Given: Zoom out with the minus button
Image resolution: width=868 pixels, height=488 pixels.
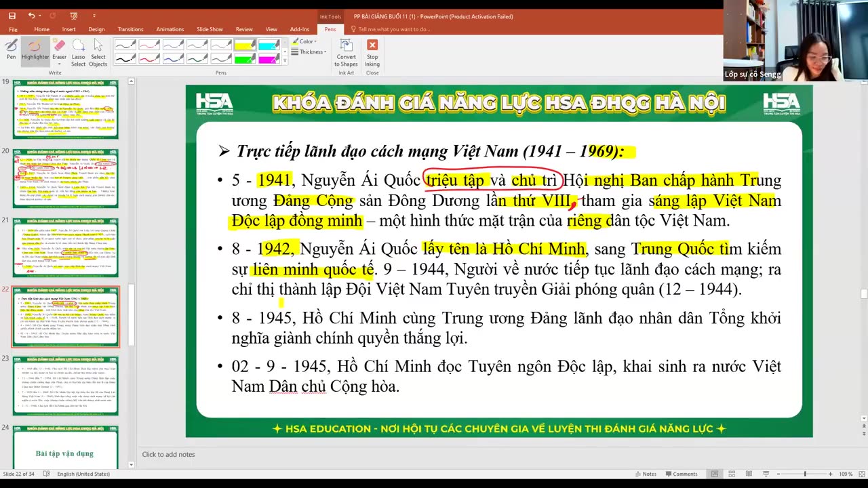Looking at the screenshot, I should coord(778,474).
